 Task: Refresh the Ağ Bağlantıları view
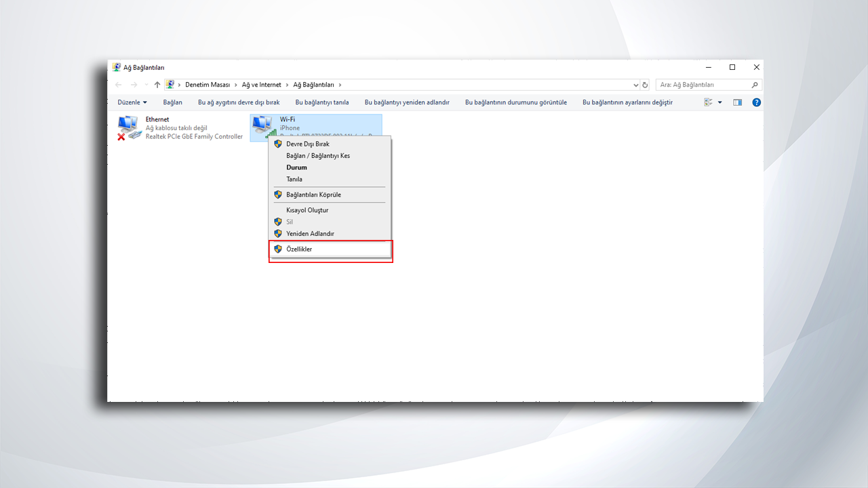tap(645, 85)
